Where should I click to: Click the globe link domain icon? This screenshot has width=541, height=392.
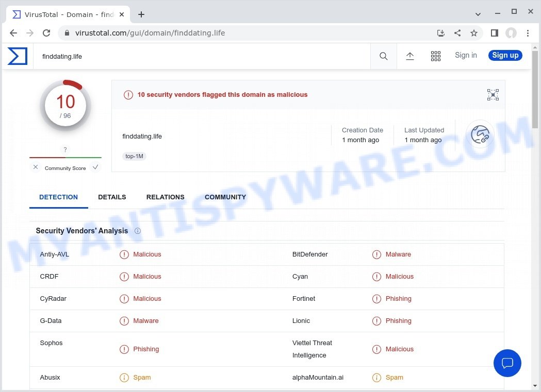pyautogui.click(x=480, y=134)
